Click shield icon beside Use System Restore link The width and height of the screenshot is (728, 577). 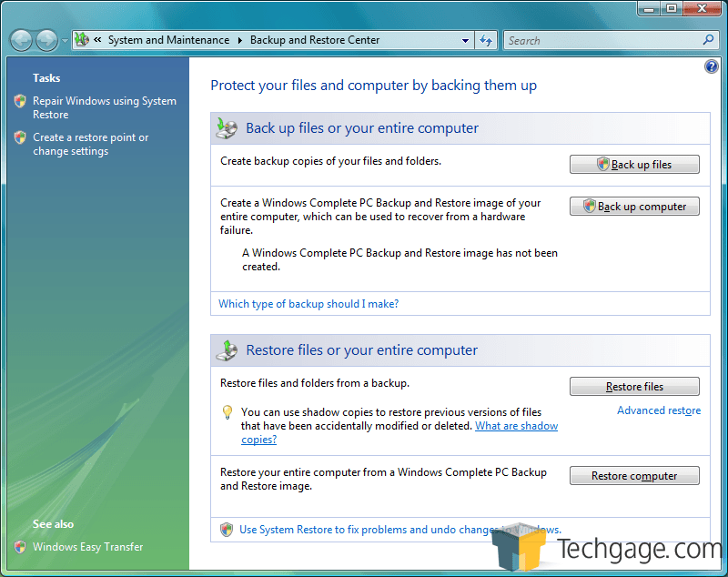[x=227, y=529]
